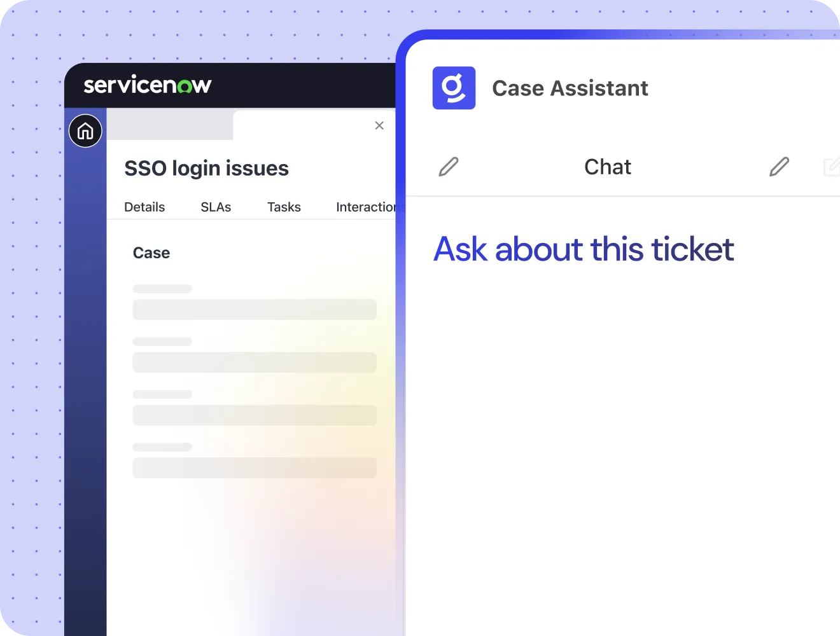Click the 'Ask about this ticket' text
840x636 pixels.
point(584,249)
